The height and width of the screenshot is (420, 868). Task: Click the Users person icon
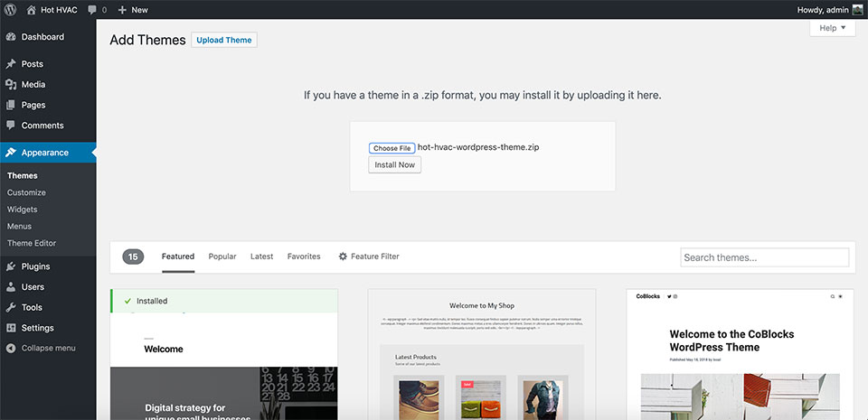pyautogui.click(x=11, y=287)
